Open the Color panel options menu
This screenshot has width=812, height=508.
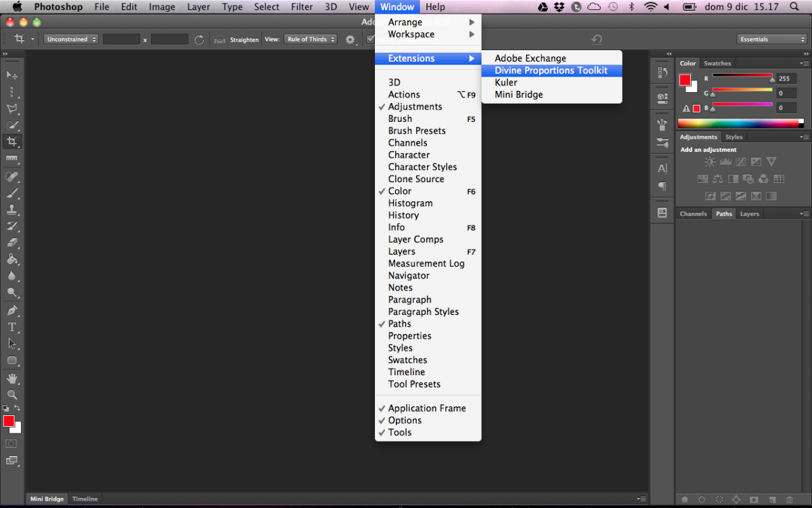coord(805,63)
